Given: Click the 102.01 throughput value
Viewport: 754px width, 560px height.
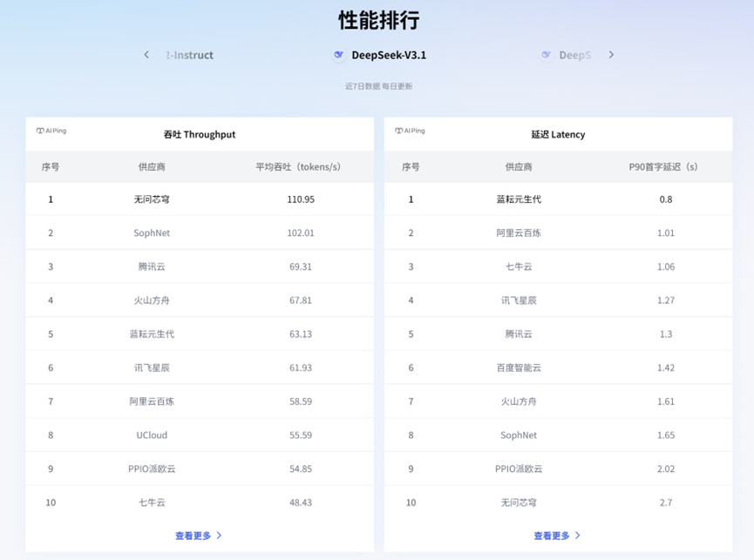Looking at the screenshot, I should tap(301, 233).
